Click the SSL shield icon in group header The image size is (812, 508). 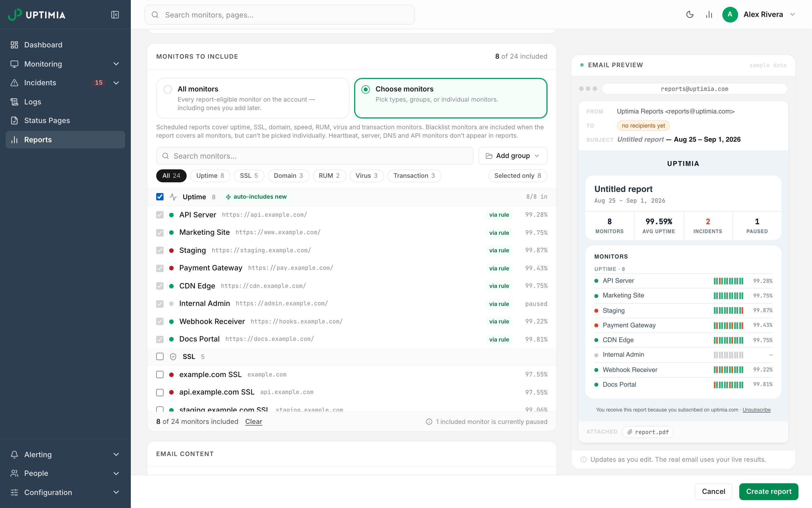coord(173,357)
